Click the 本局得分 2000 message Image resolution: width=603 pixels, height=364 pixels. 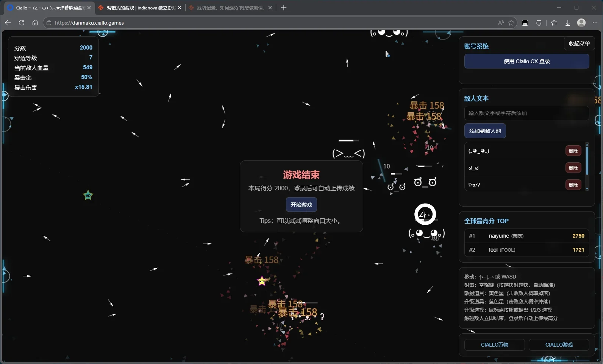point(301,188)
